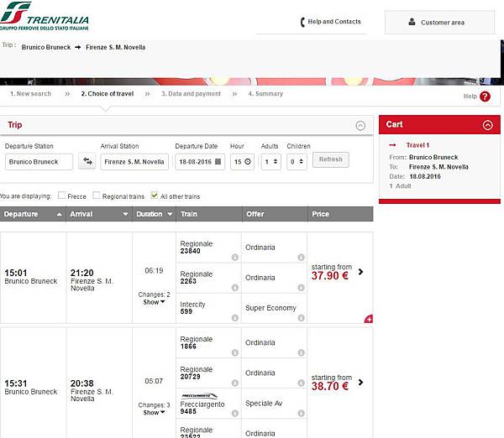Select step 4. Summary

coord(265,94)
